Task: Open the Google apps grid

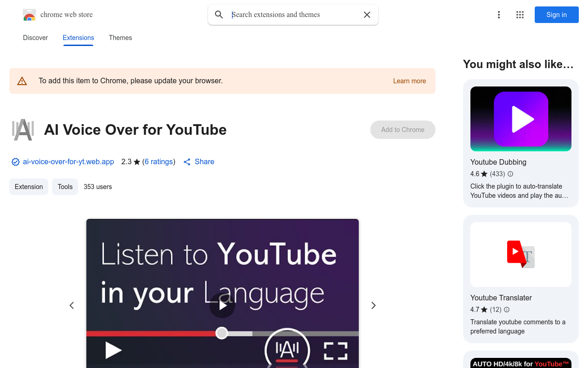Action: (520, 15)
